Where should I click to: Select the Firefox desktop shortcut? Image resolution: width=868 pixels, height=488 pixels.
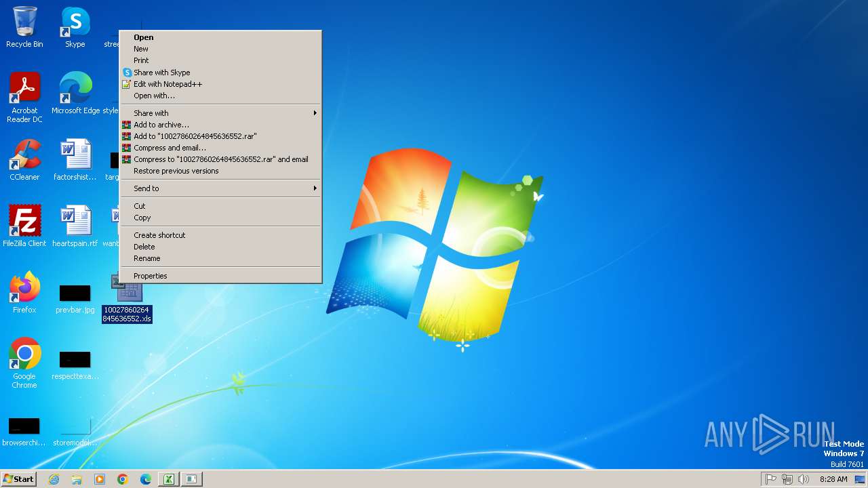pyautogui.click(x=24, y=292)
